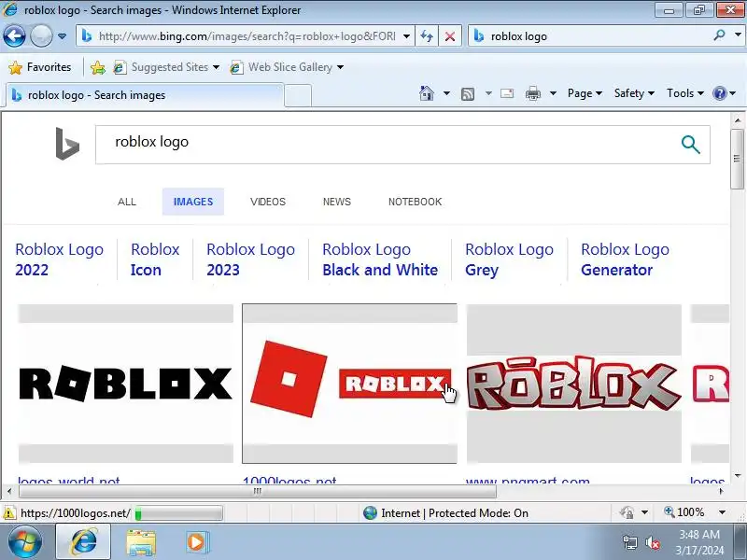Screen dimensions: 747x560
Task: Click the horizontal scrollbar right arrow
Action: pyautogui.click(x=721, y=491)
